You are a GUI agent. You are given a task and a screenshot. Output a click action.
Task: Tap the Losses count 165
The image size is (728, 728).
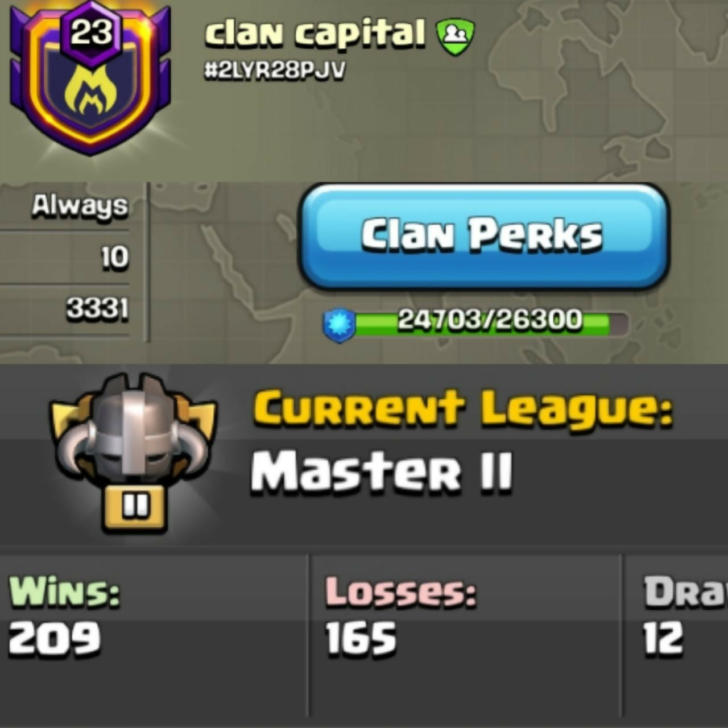(361, 638)
